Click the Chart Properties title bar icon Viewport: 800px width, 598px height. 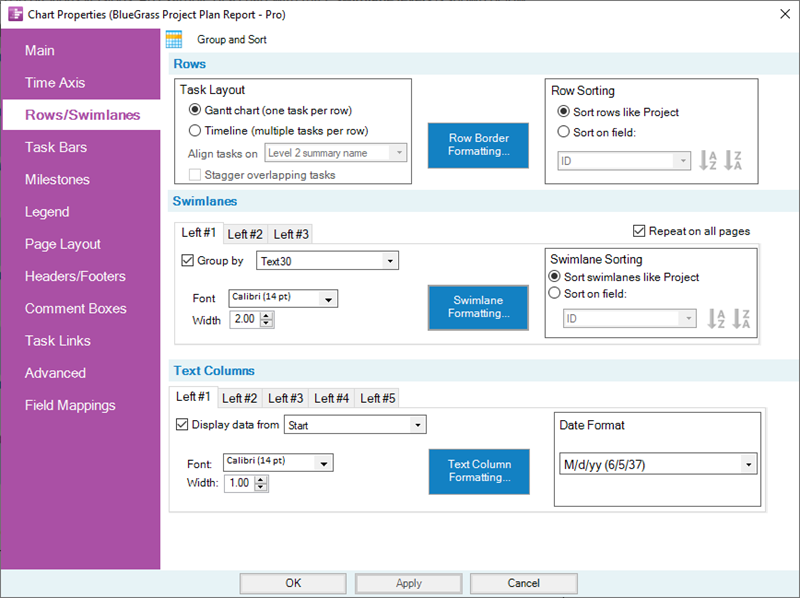14,14
